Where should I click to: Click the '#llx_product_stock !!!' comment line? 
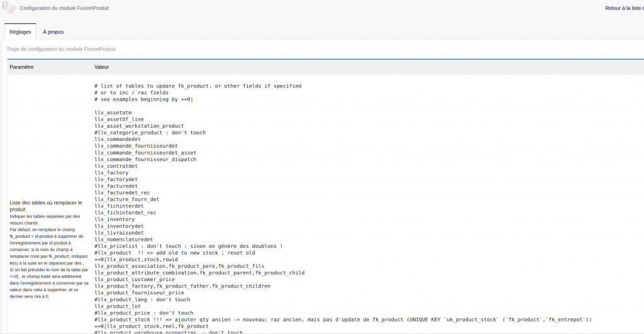point(343,320)
